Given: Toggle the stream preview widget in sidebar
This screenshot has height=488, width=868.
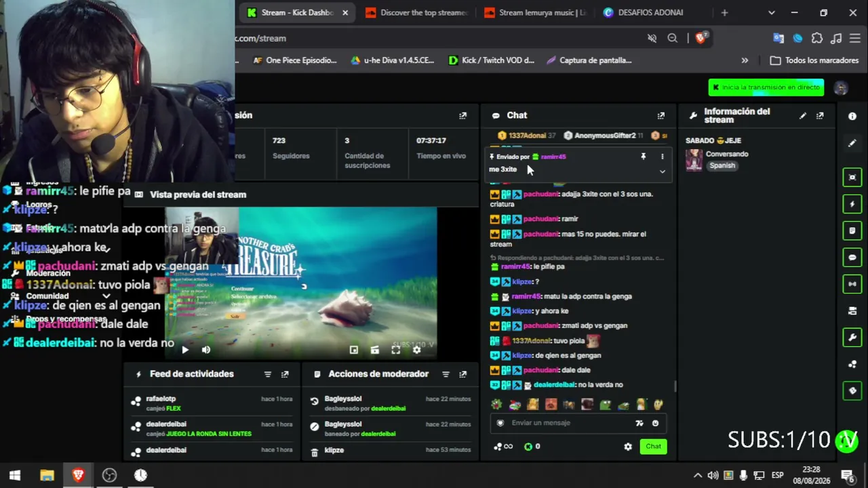Looking at the screenshot, I should point(852,178).
